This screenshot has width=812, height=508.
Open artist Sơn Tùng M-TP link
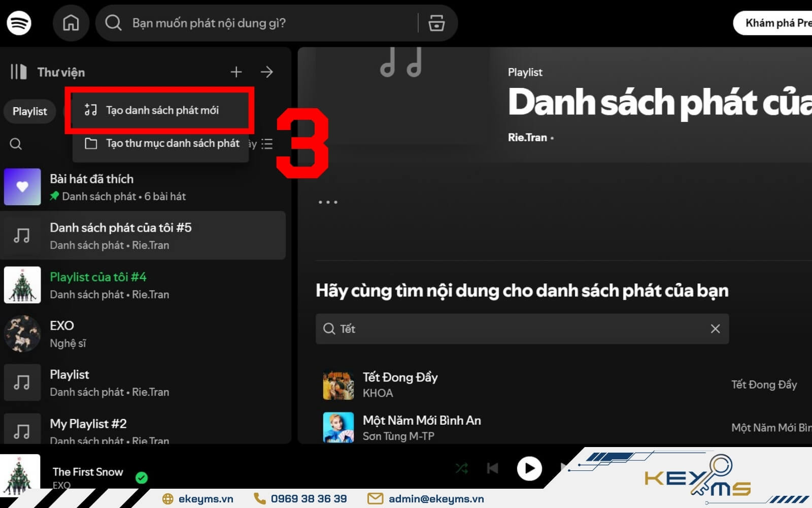pos(398,436)
